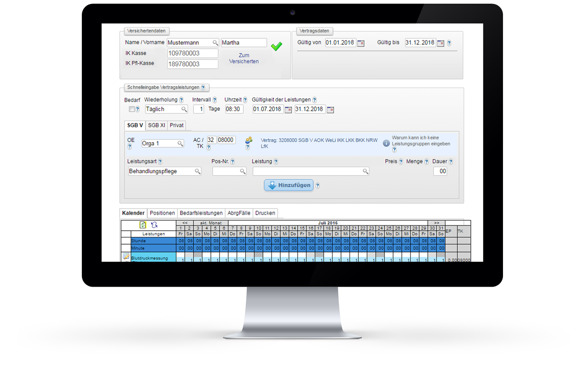Open help icon next to Wiederholung label

(181, 100)
